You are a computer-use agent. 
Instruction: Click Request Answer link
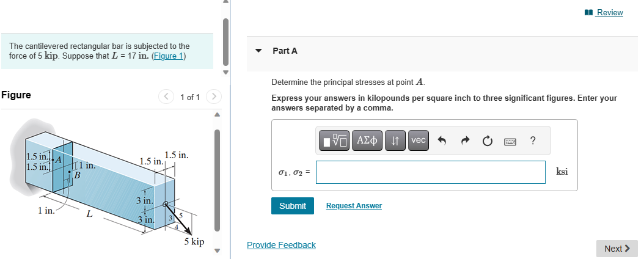tap(354, 206)
